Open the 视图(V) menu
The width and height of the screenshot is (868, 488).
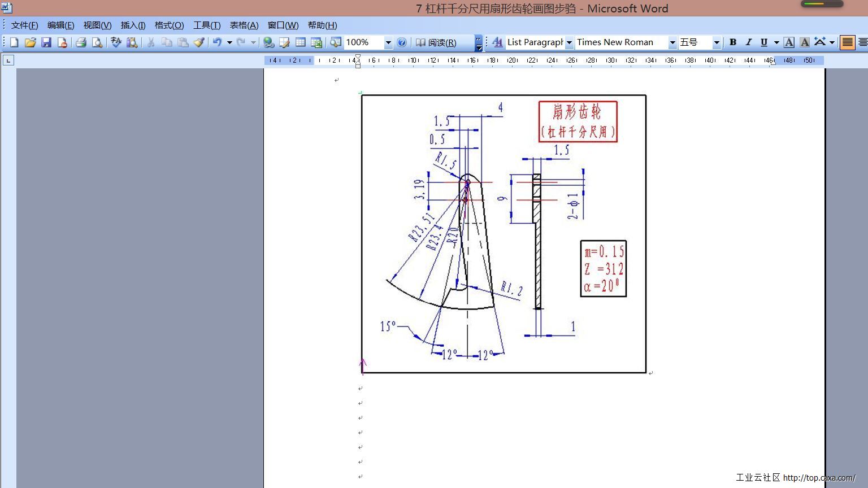(x=97, y=25)
